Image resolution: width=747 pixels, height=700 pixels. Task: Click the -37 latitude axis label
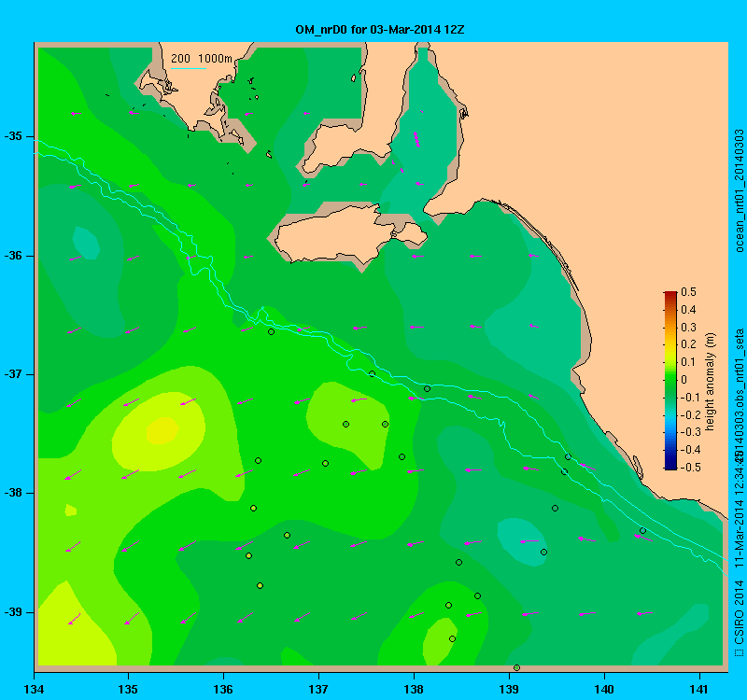tap(14, 374)
